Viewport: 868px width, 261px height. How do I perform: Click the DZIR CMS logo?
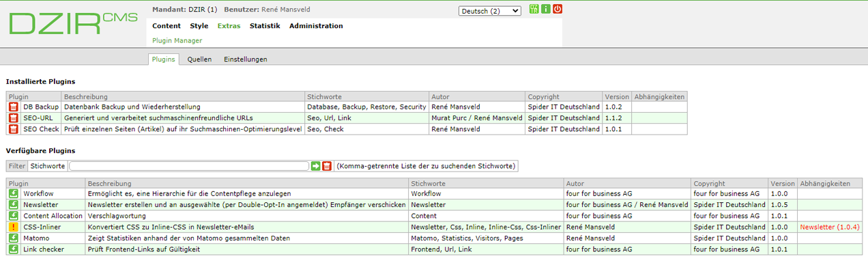click(x=74, y=23)
